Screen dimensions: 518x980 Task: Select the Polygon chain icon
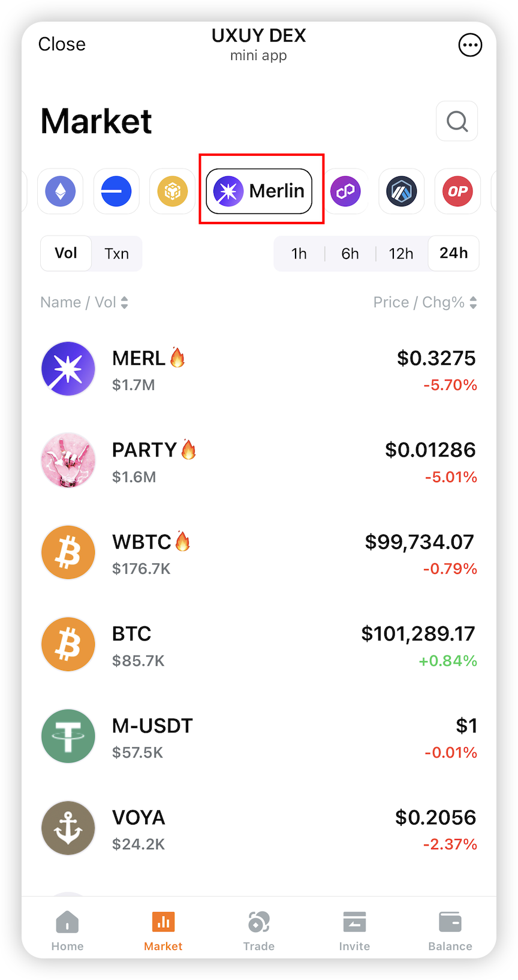coord(345,192)
